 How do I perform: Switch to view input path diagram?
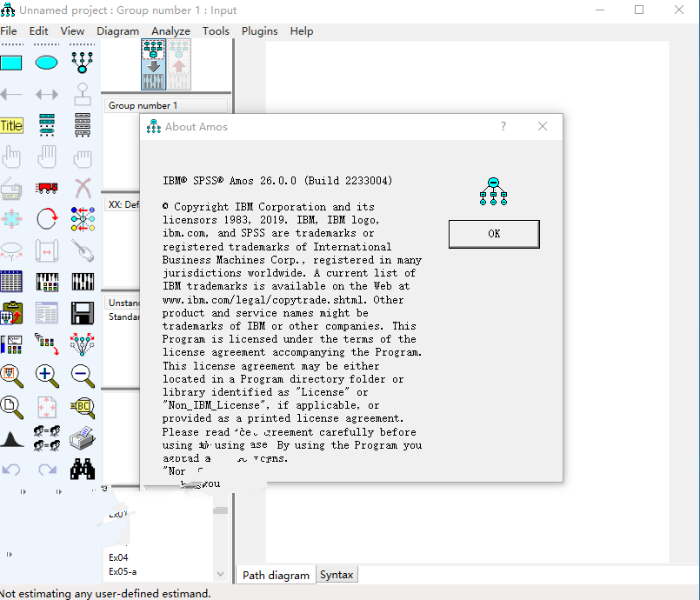point(154,64)
